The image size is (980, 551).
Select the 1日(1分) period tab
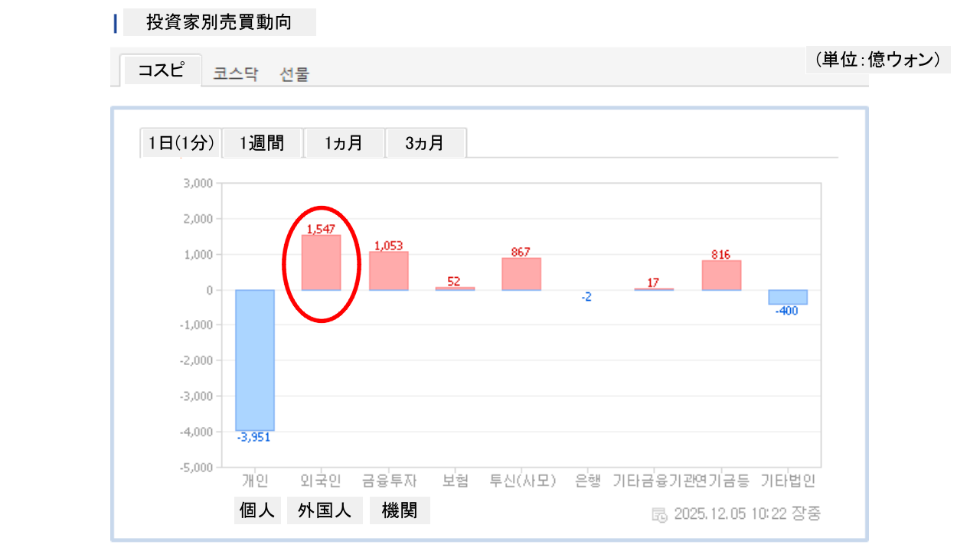181,143
